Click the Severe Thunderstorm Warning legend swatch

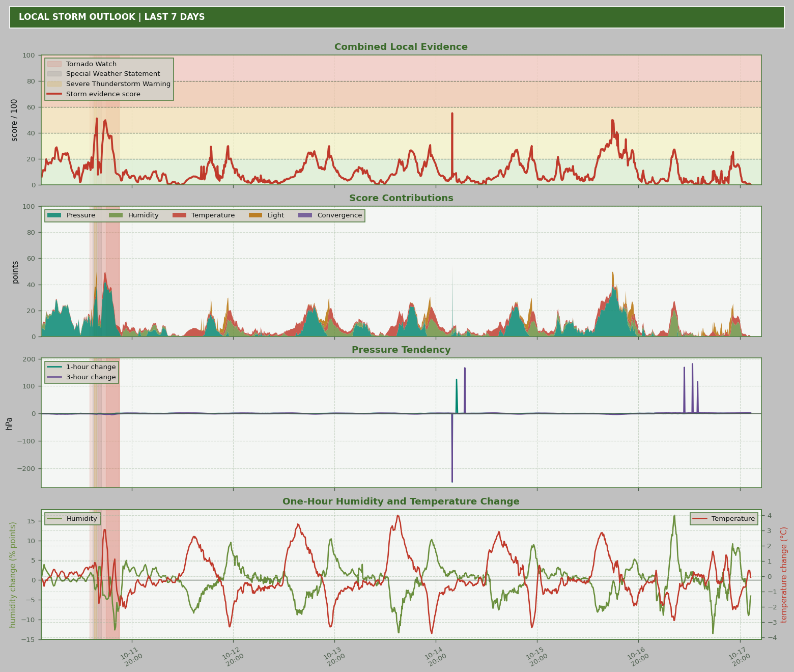coord(54,84)
